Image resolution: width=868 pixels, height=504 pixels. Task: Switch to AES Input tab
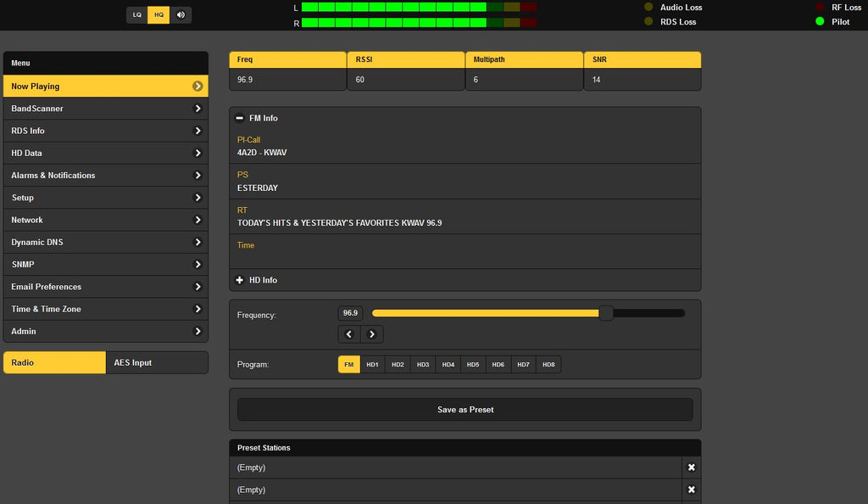[x=157, y=363]
